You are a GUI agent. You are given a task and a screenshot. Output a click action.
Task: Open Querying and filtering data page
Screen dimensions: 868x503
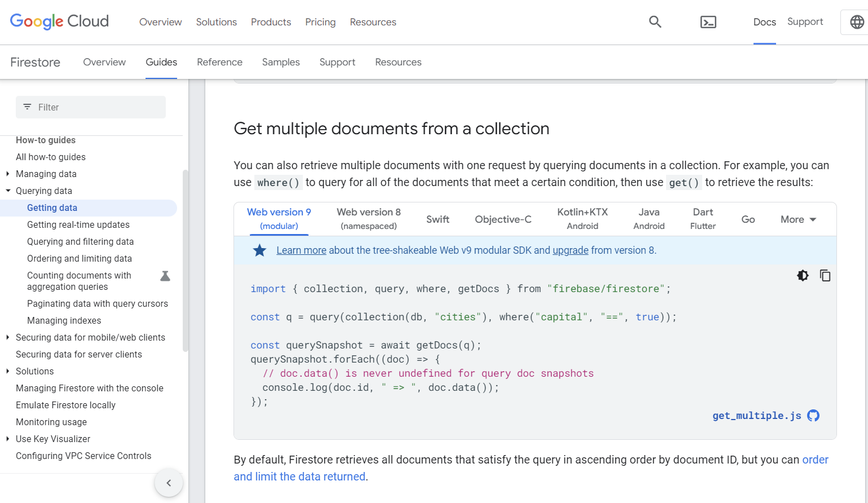tap(80, 241)
